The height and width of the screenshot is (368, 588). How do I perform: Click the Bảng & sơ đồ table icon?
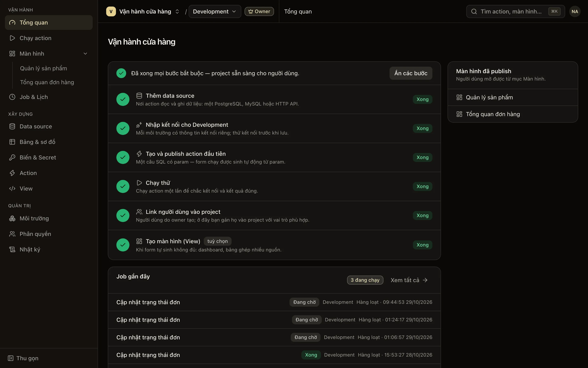tap(12, 142)
